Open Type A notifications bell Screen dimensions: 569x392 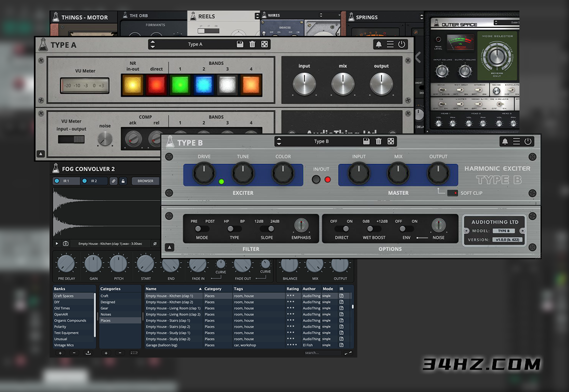pos(378,44)
